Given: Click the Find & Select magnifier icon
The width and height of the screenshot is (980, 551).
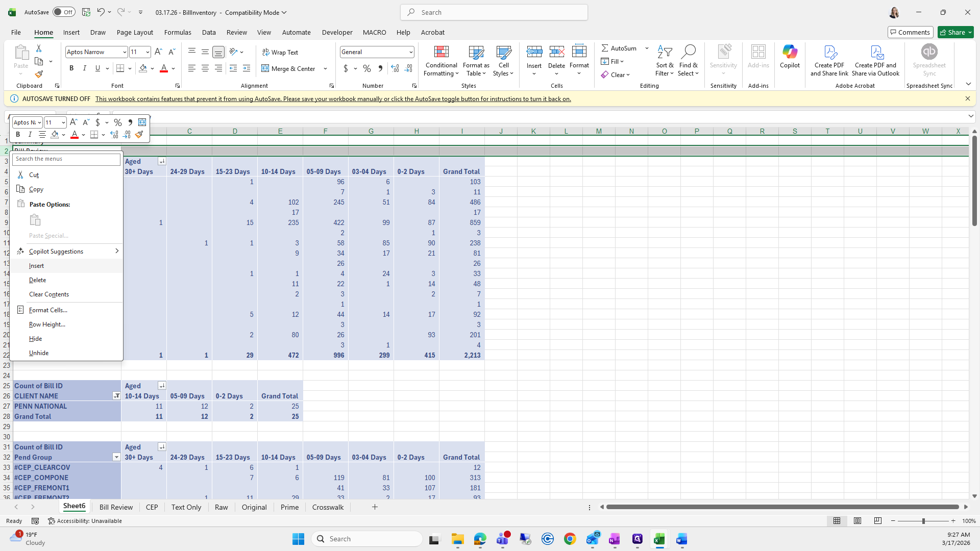Looking at the screenshot, I should 688,52.
